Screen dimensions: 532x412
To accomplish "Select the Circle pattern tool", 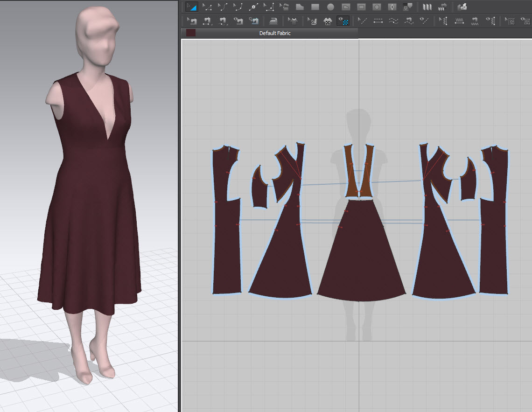I will click(x=330, y=7).
